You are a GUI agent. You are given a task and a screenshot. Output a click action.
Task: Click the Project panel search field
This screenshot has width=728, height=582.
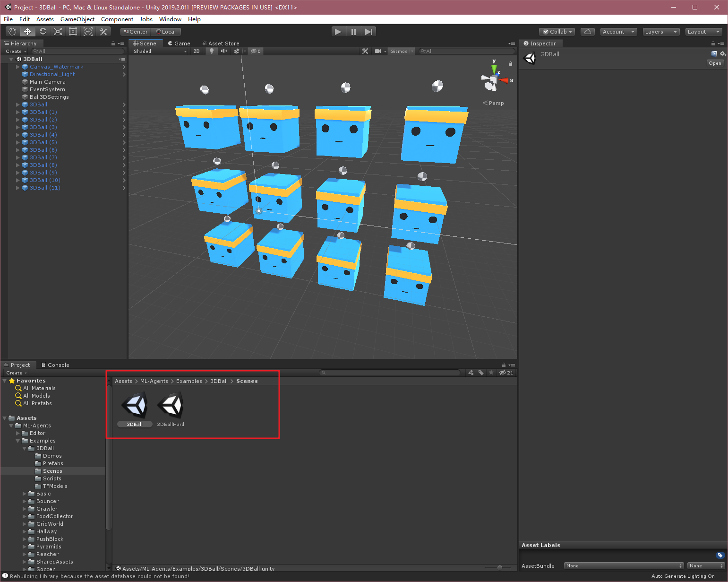point(390,373)
